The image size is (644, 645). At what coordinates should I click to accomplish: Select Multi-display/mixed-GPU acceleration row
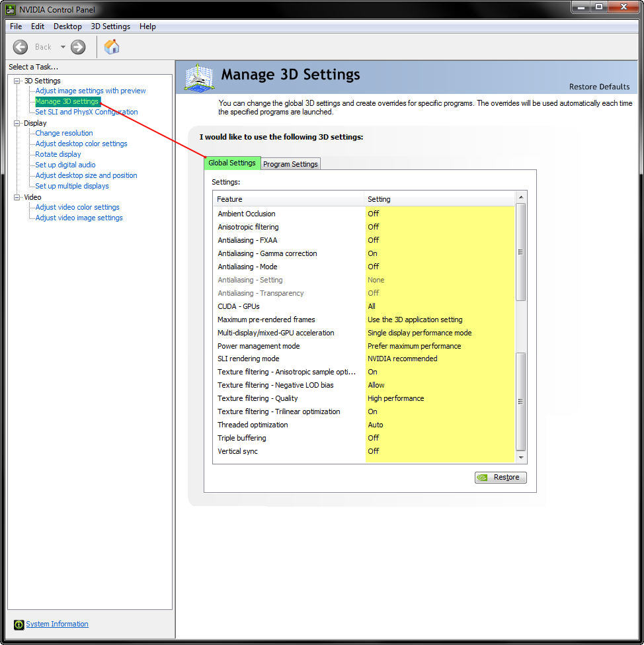364,332
